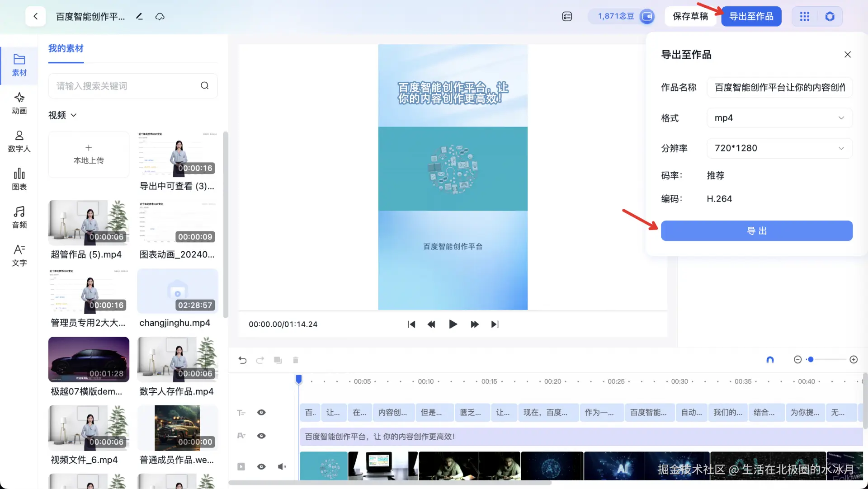Expand the 格式 mp4 format dropdown
Screen dimensions: 868x489
tap(779, 118)
